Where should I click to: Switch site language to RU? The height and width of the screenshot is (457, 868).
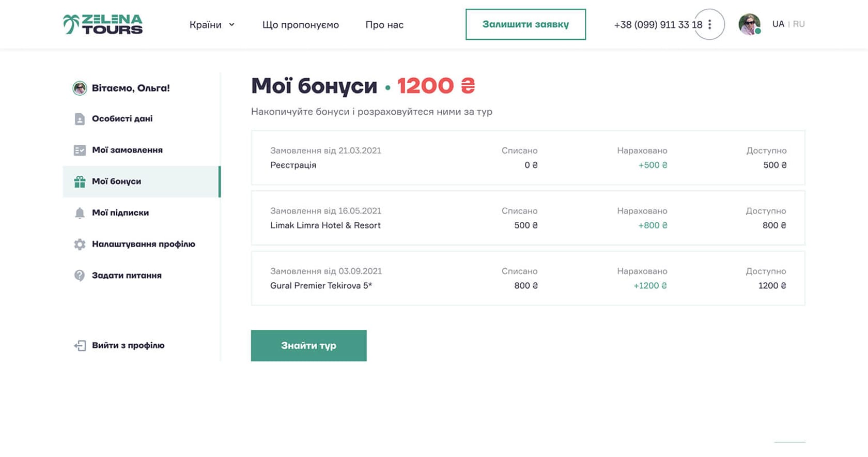[x=799, y=24]
